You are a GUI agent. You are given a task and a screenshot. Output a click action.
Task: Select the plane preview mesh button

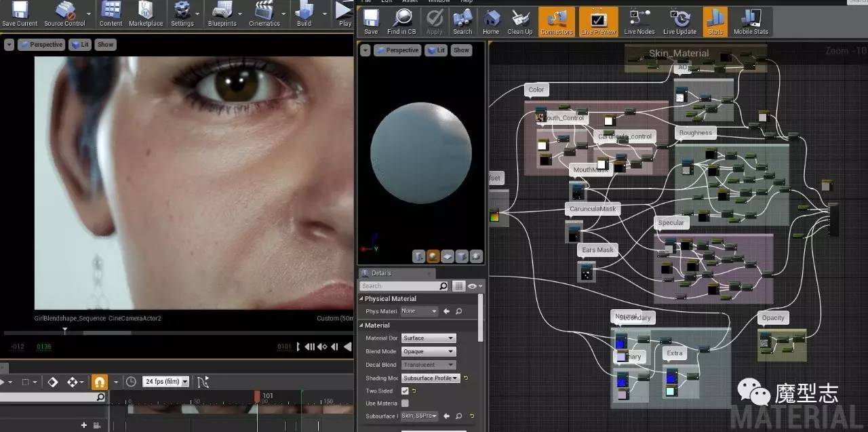point(448,256)
